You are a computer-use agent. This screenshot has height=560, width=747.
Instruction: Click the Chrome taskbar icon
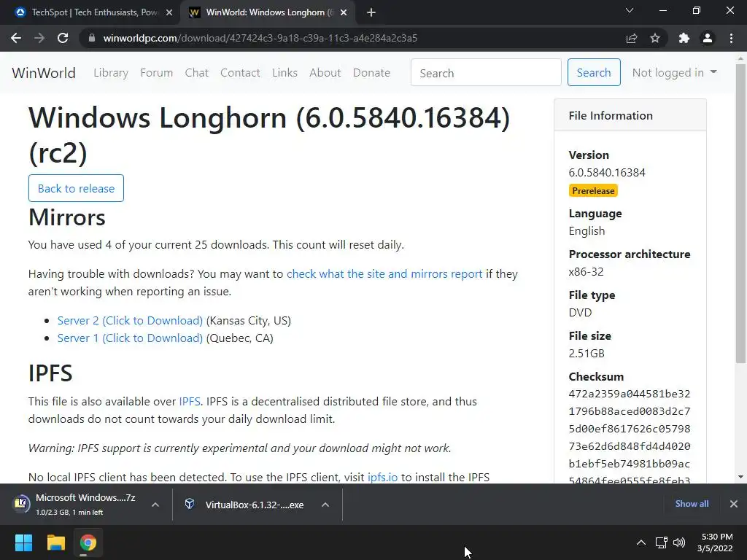click(88, 542)
